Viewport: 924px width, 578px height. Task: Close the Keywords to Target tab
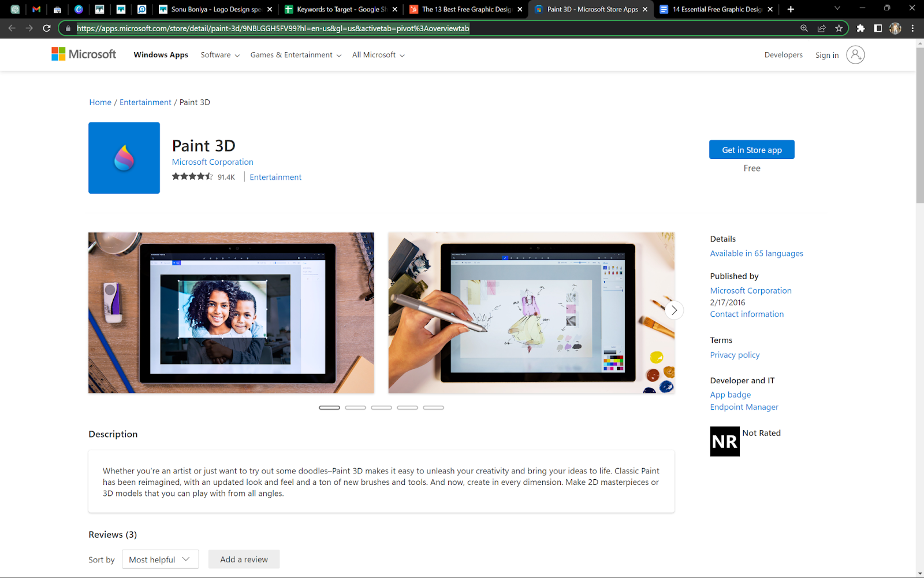click(x=395, y=9)
